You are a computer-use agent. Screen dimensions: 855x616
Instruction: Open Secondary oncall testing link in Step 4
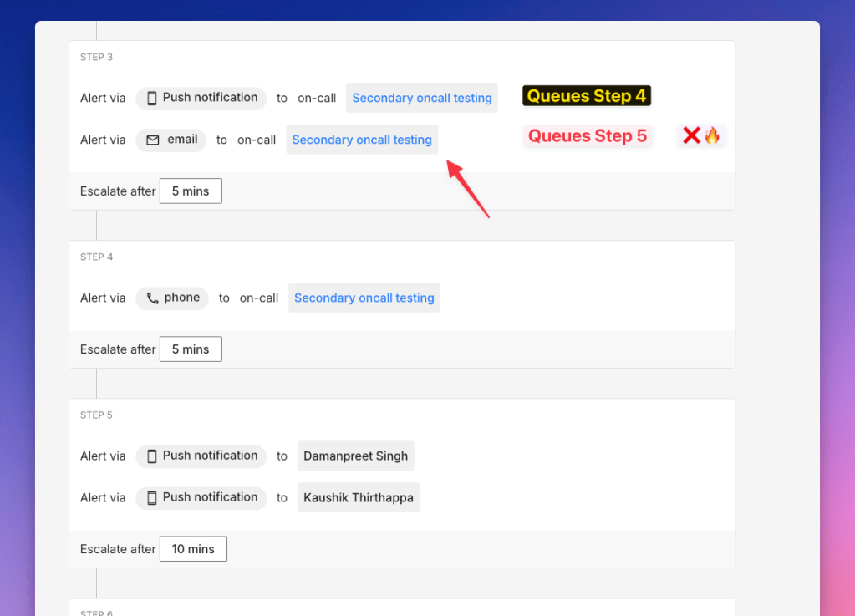coord(364,298)
